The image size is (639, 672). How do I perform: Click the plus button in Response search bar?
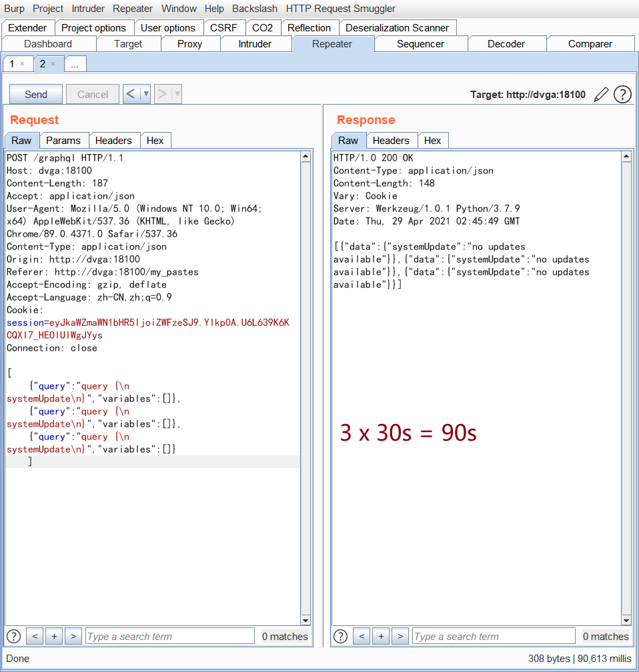click(381, 637)
